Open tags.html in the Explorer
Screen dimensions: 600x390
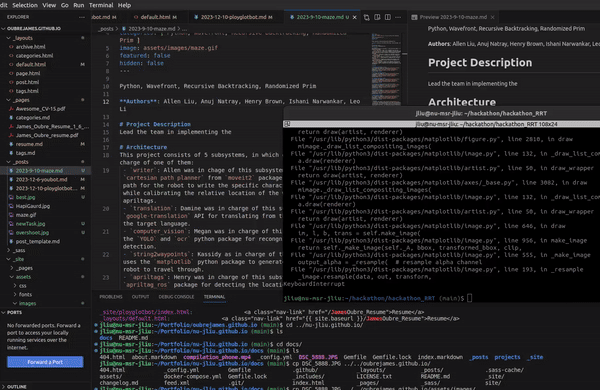(27, 91)
